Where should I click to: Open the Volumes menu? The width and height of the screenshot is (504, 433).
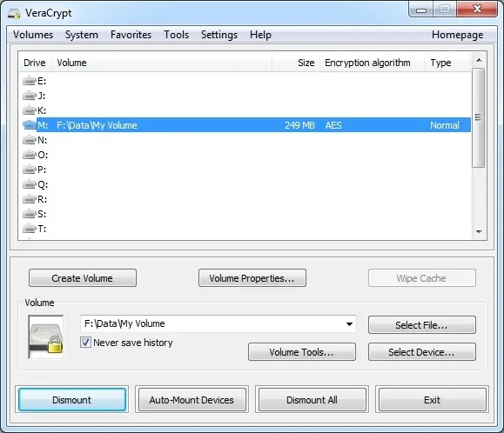(33, 35)
